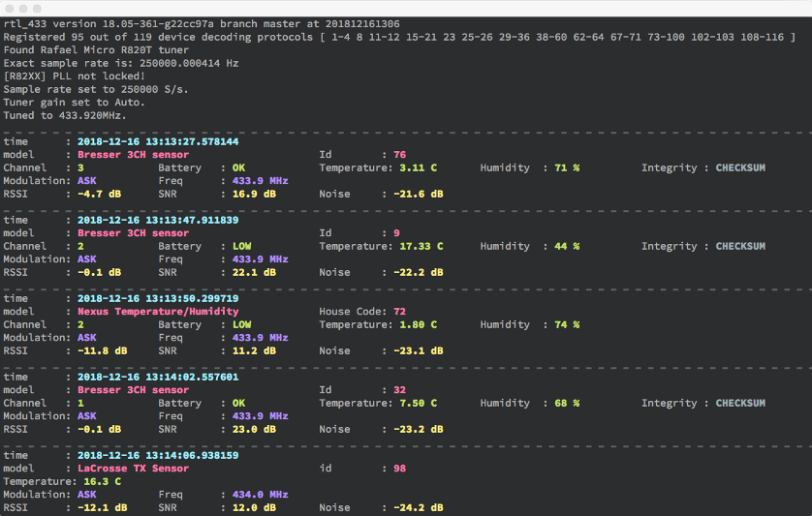Click the SNR value 23.0 dB
812x516 pixels.
pyautogui.click(x=254, y=429)
